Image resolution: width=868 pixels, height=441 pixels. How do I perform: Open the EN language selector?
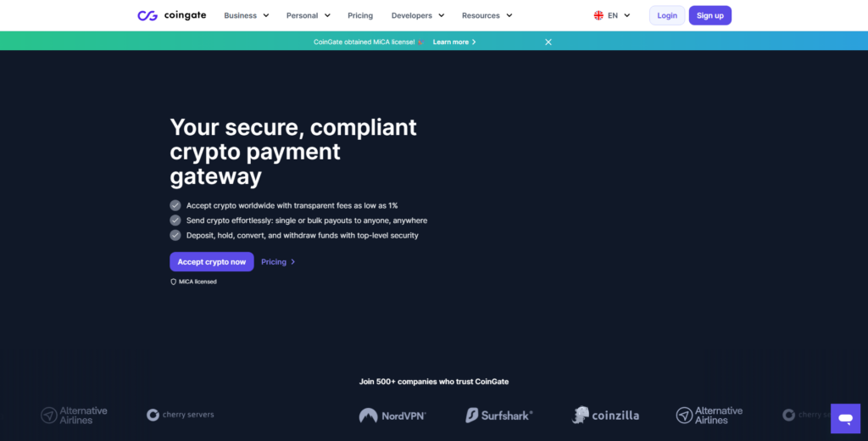pyautogui.click(x=612, y=15)
